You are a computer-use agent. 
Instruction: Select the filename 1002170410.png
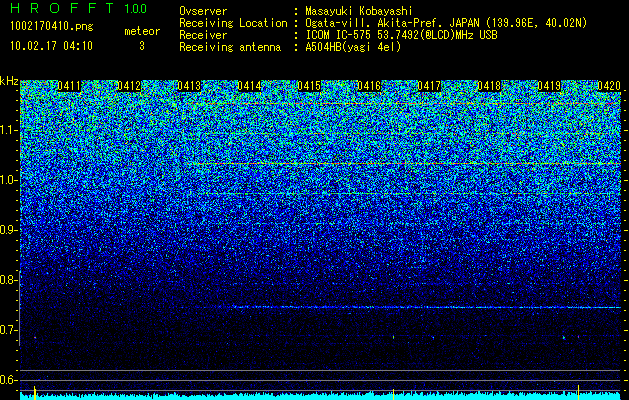(x=52, y=27)
